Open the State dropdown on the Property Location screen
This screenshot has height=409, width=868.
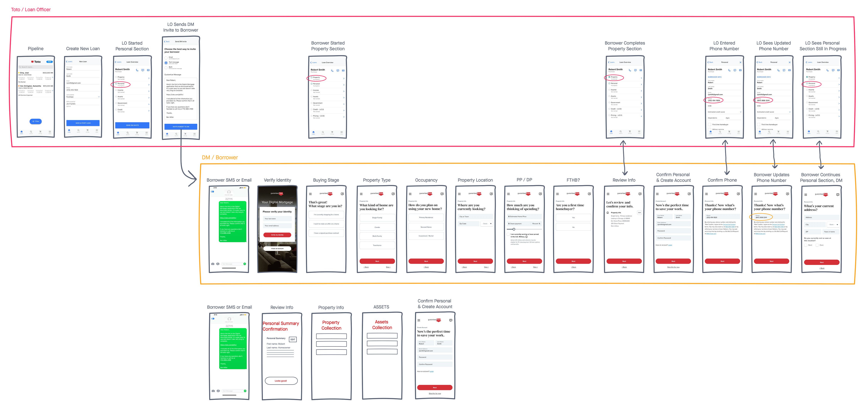coord(487,224)
